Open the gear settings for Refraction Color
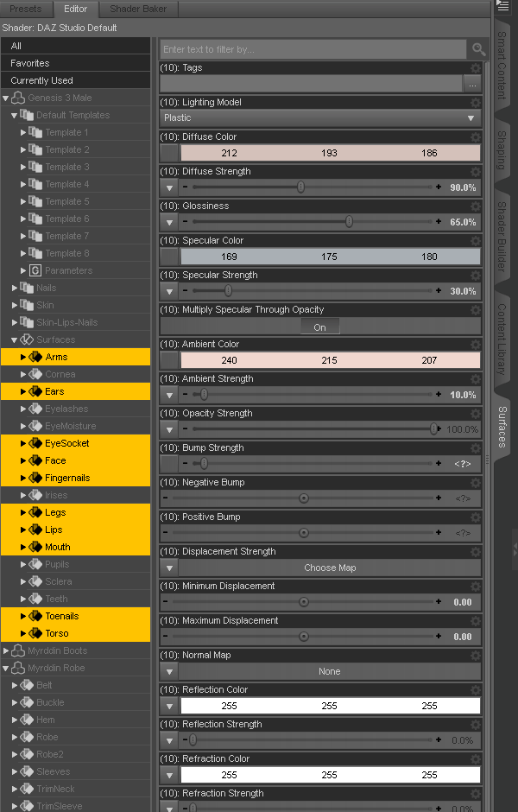518x812 pixels. 475,758
